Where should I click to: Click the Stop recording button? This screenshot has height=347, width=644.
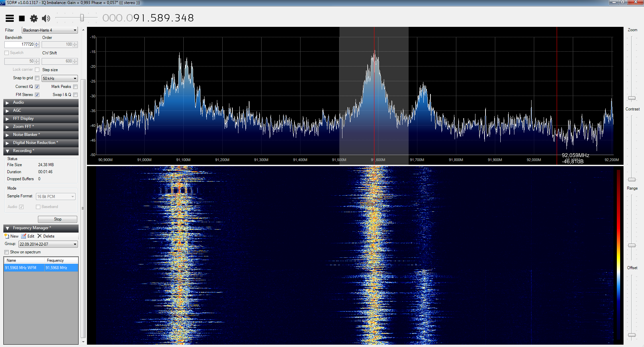point(57,219)
